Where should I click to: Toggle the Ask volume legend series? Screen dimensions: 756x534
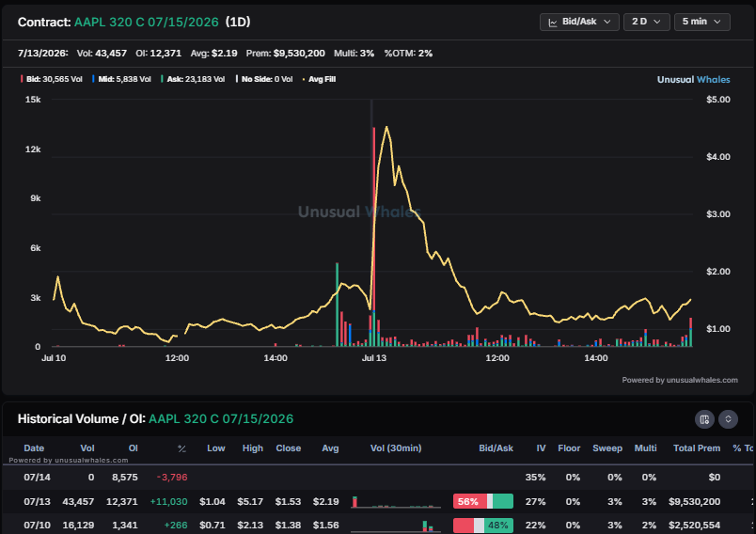193,79
